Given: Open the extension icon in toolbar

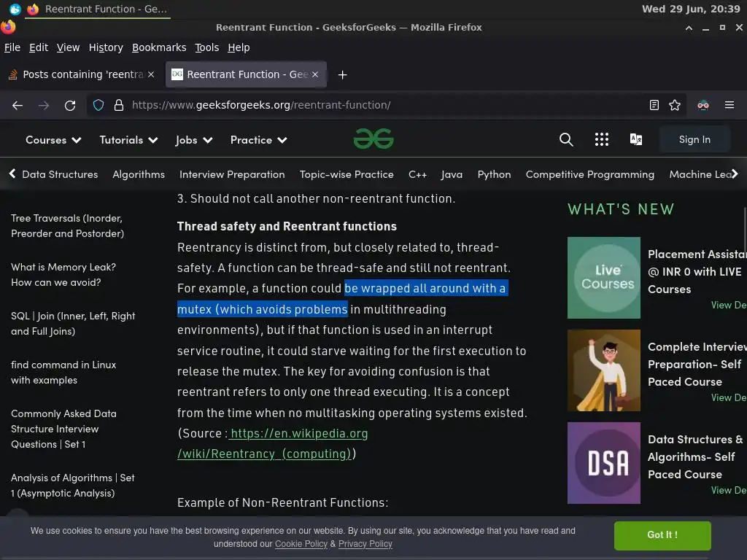Looking at the screenshot, I should coord(703,105).
